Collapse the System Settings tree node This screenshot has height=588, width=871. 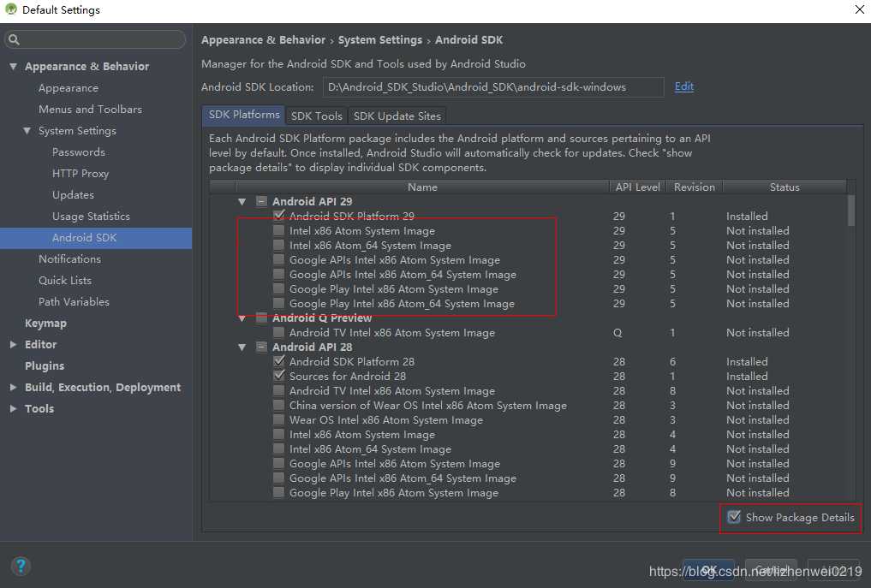click(x=27, y=131)
